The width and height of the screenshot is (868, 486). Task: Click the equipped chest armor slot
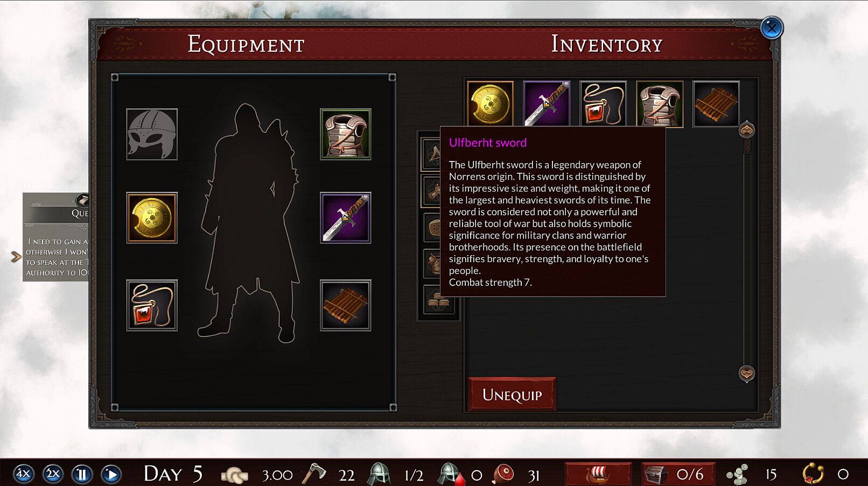[345, 135]
